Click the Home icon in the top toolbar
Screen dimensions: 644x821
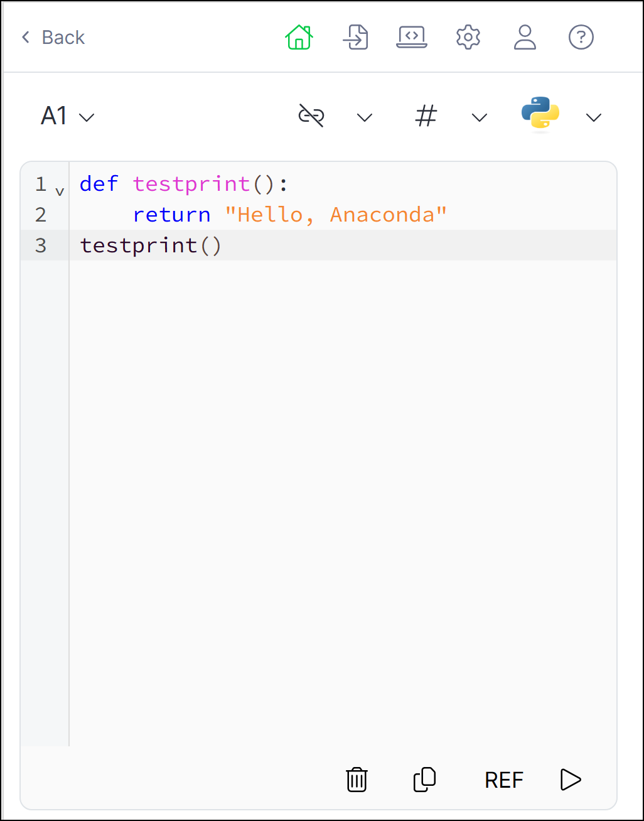click(299, 37)
